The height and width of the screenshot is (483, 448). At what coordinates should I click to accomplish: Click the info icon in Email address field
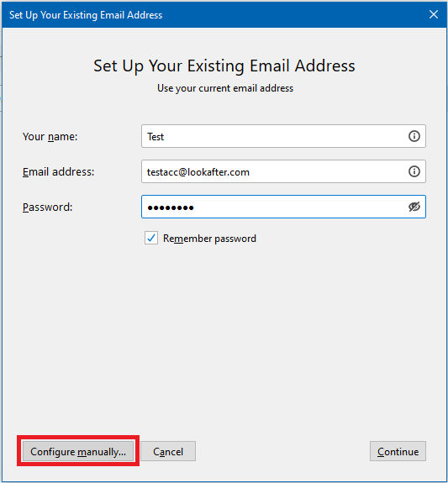click(414, 171)
